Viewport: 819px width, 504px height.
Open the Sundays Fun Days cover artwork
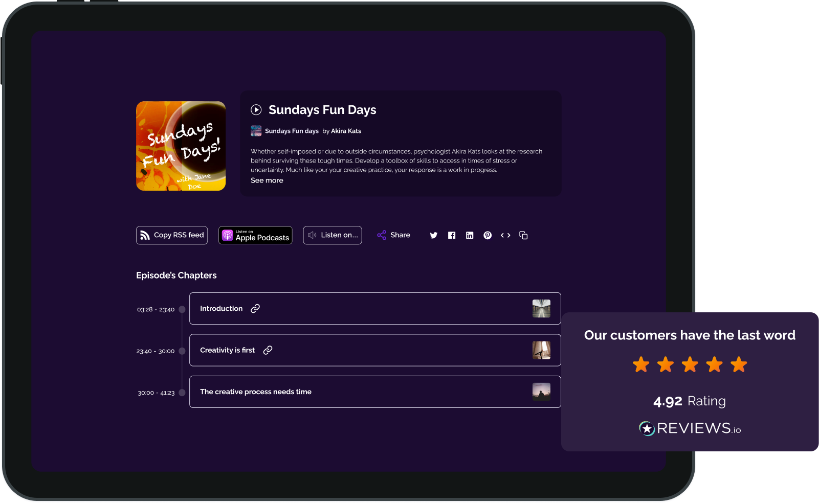pyautogui.click(x=181, y=146)
